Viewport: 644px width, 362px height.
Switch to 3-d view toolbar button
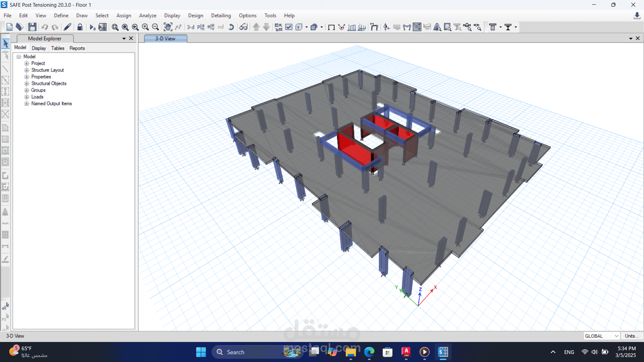click(x=191, y=27)
